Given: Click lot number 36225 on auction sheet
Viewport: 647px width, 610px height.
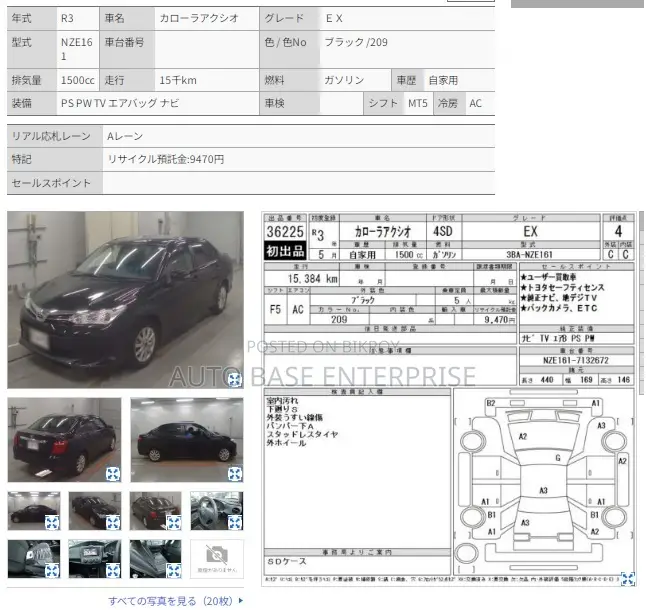Looking at the screenshot, I should click(x=285, y=232).
